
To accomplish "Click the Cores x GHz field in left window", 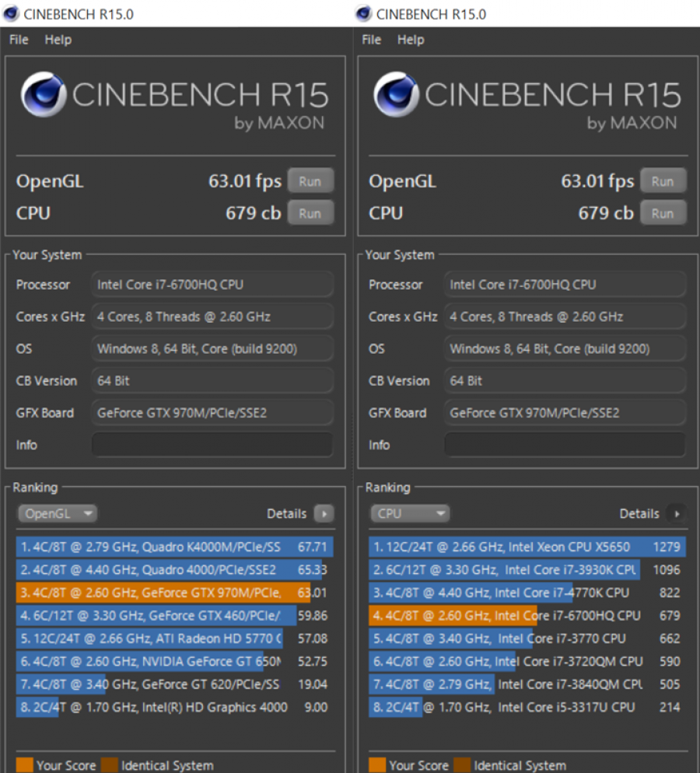I will [212, 317].
